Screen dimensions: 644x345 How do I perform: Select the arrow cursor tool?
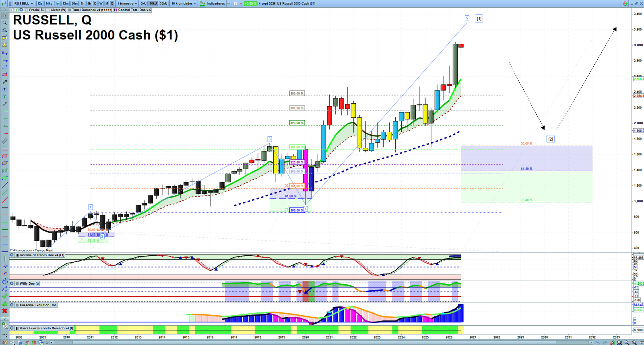(x=5, y=16)
